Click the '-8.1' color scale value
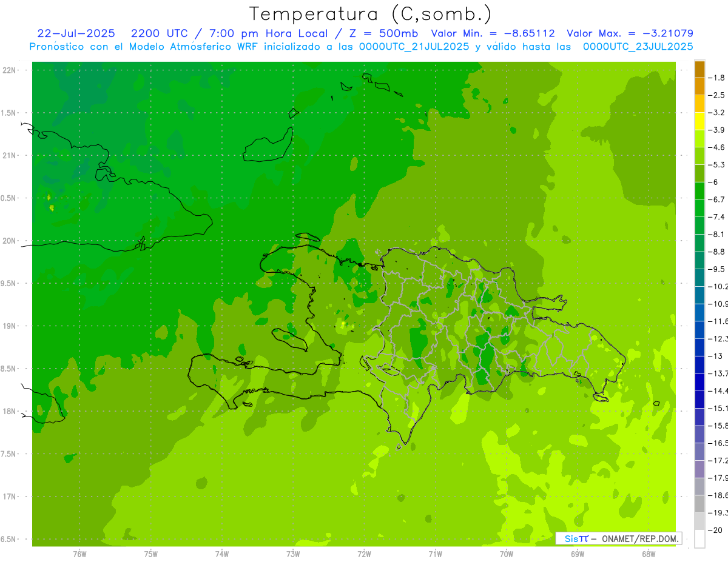 click(x=716, y=235)
